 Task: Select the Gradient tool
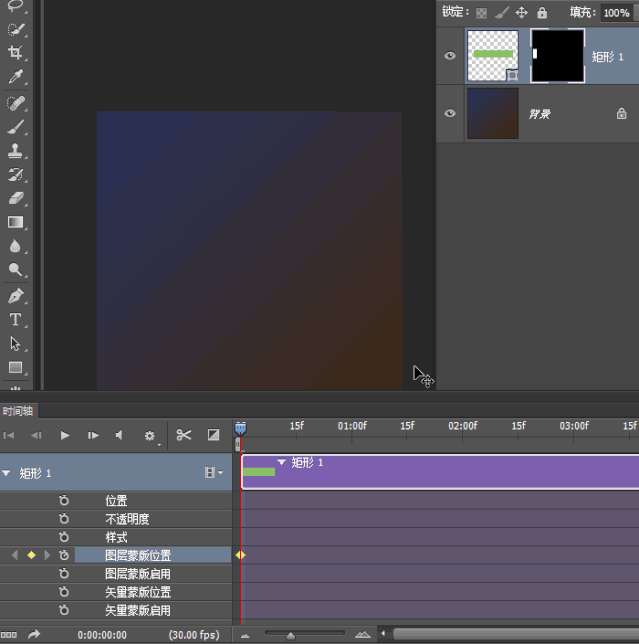pos(15,222)
